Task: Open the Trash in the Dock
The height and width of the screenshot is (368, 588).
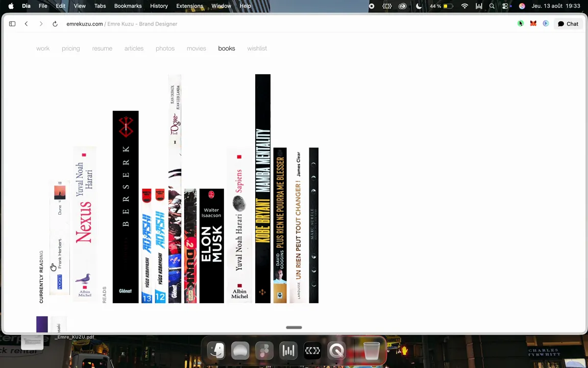Action: pyautogui.click(x=372, y=351)
